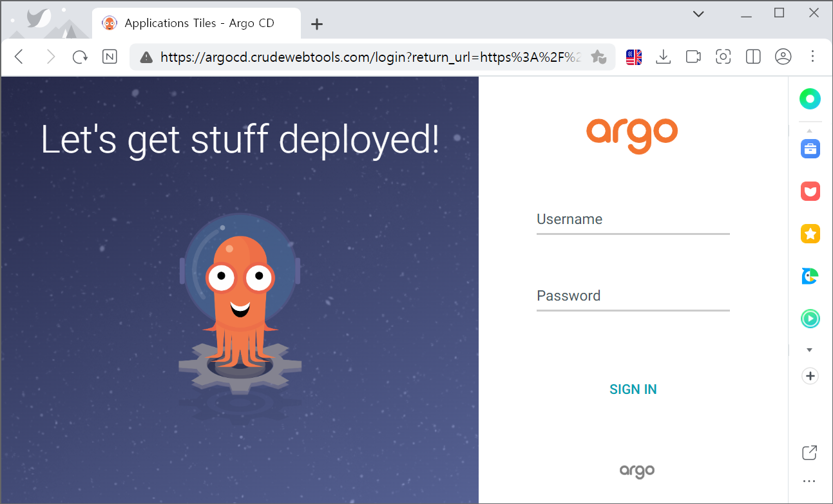Viewport: 833px width, 504px height.
Task: Click the sidebar list up arrow
Action: pyautogui.click(x=810, y=131)
